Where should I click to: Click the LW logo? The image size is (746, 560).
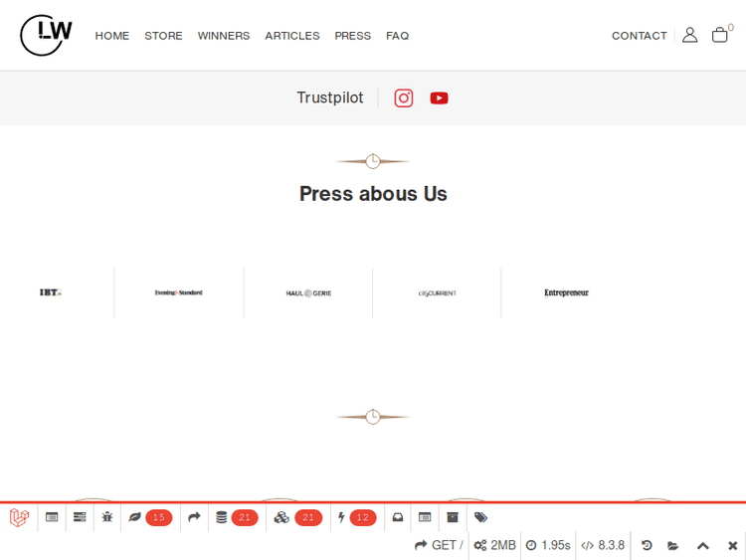click(x=46, y=35)
